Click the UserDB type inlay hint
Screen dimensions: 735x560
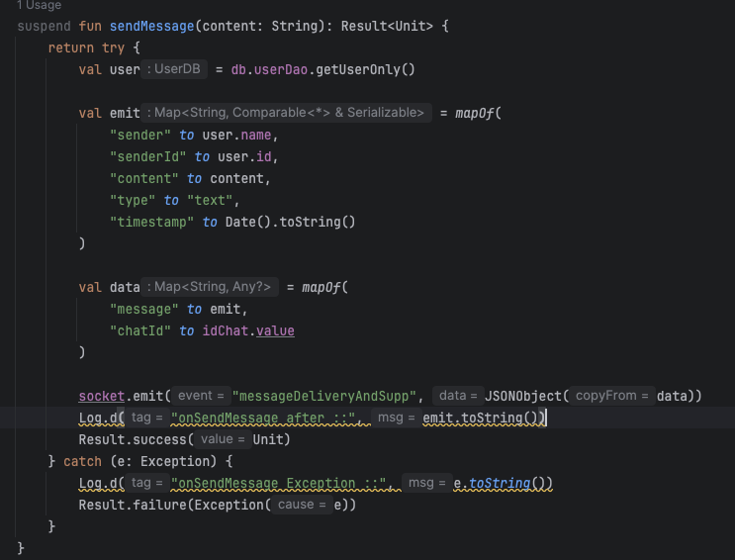tap(175, 69)
